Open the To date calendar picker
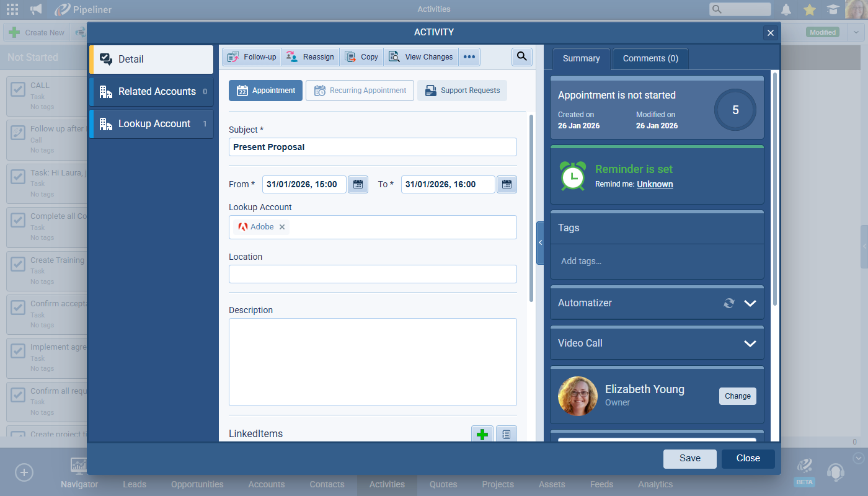 507,184
